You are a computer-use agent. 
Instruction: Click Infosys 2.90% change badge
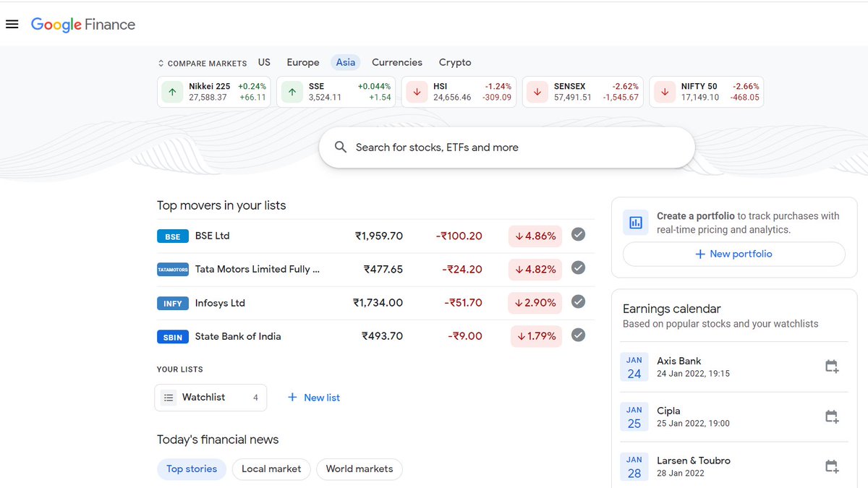pyautogui.click(x=535, y=304)
